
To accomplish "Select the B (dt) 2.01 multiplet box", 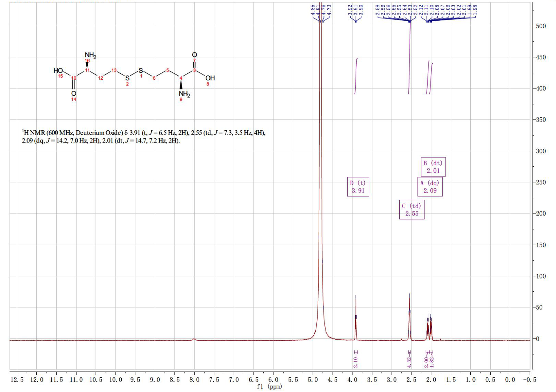I will tap(433, 167).
